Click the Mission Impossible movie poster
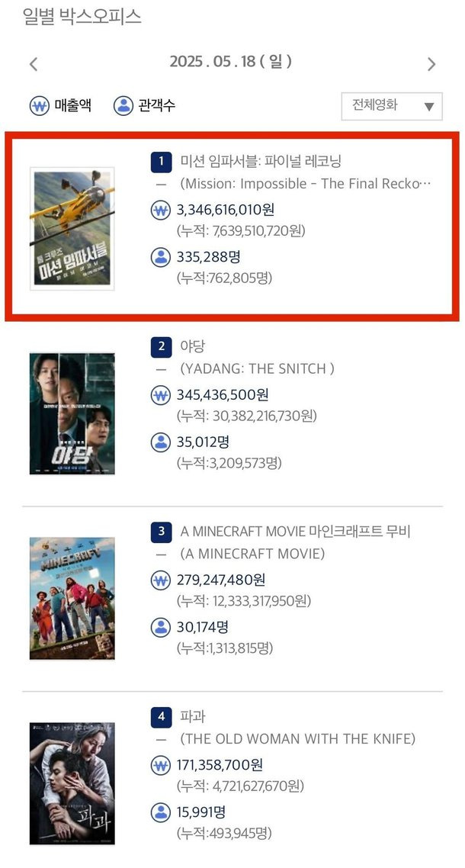 [72, 229]
